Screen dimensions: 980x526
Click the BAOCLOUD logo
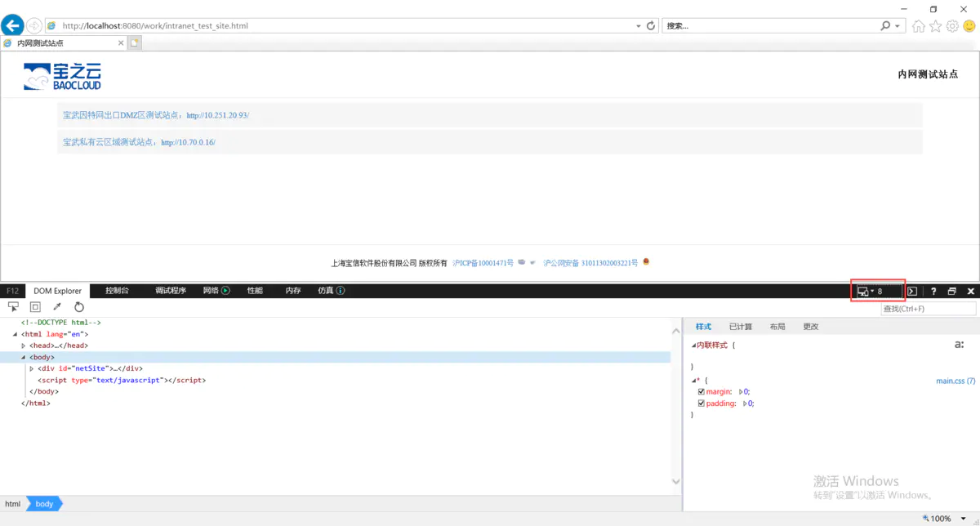point(62,76)
